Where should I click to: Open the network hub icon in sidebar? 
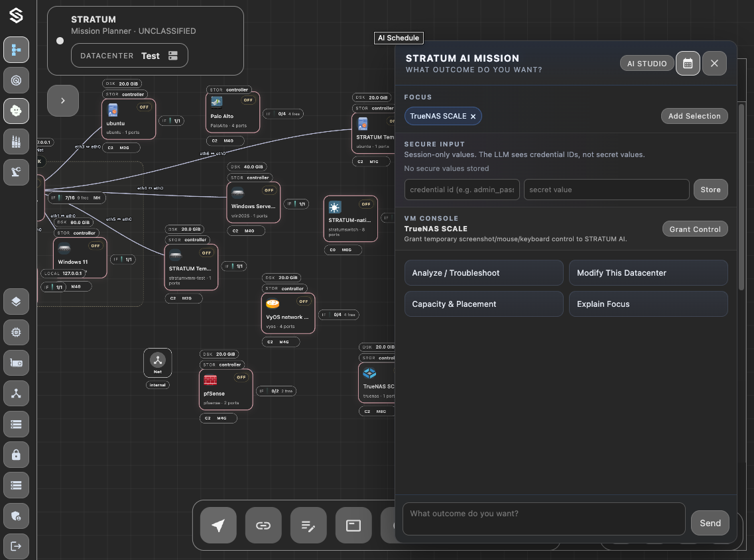coord(16,393)
